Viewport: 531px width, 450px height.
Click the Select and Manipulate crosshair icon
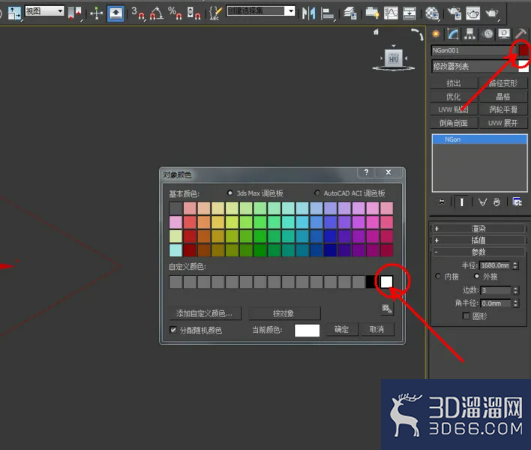[x=97, y=13]
